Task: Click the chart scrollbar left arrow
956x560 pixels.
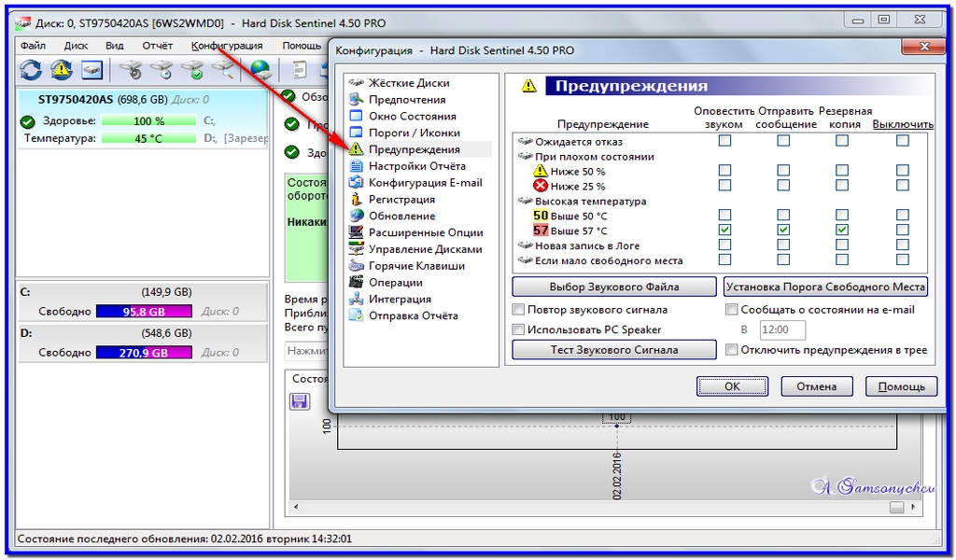Action: pos(296,507)
